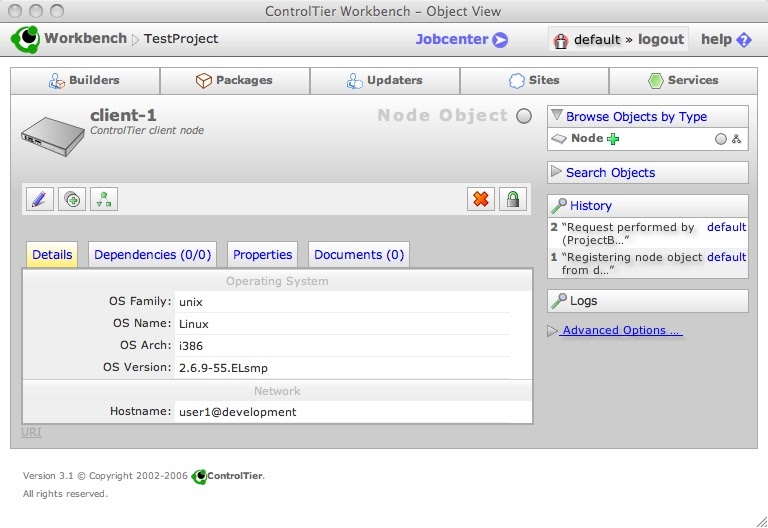
Task: Click the Logs magnifier icon
Action: point(559,301)
